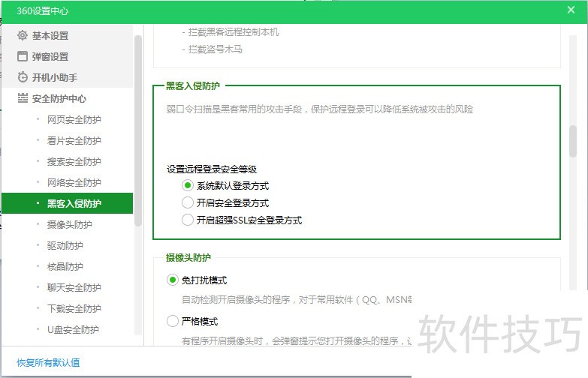This screenshot has width=588, height=378.
Task: Click 恢复所有默认值 link
Action: tap(48, 362)
